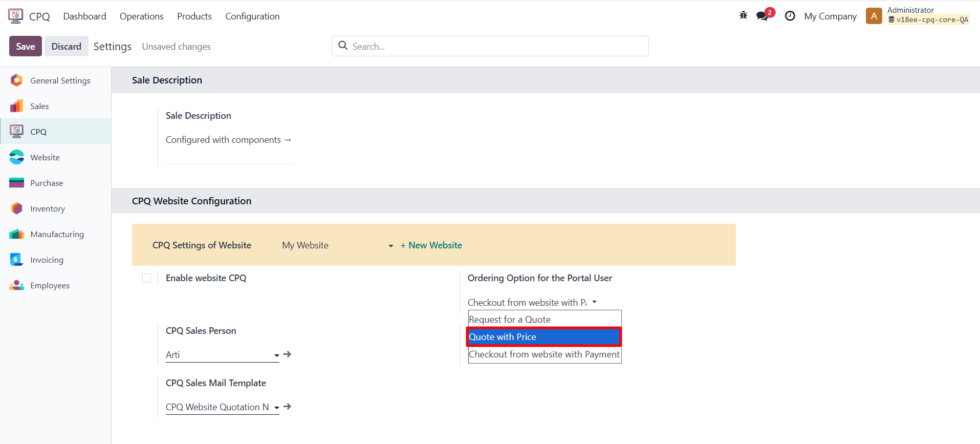Focus the settings Search field

pyautogui.click(x=496, y=46)
